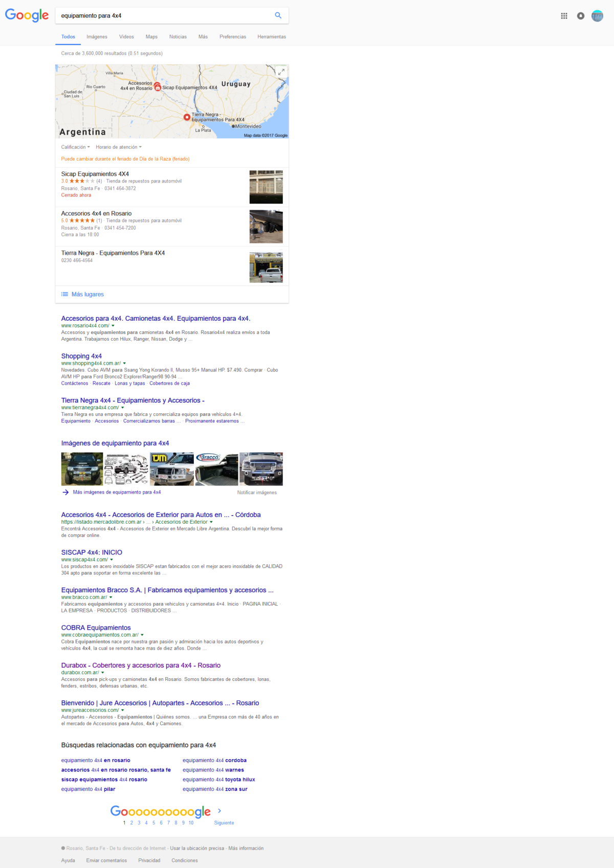Screen dimensions: 614x868
Task: Open the Más search menu
Action: click(x=203, y=37)
